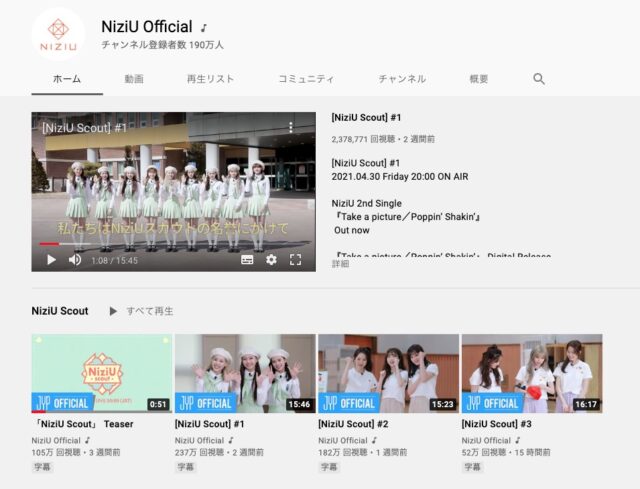Select the チャンネル tab
This screenshot has height=489, width=640.
point(402,79)
